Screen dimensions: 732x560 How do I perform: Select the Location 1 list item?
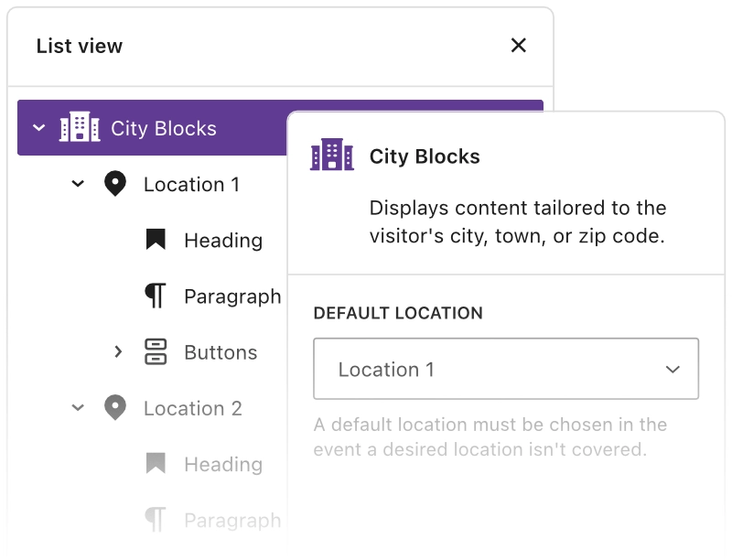point(191,184)
